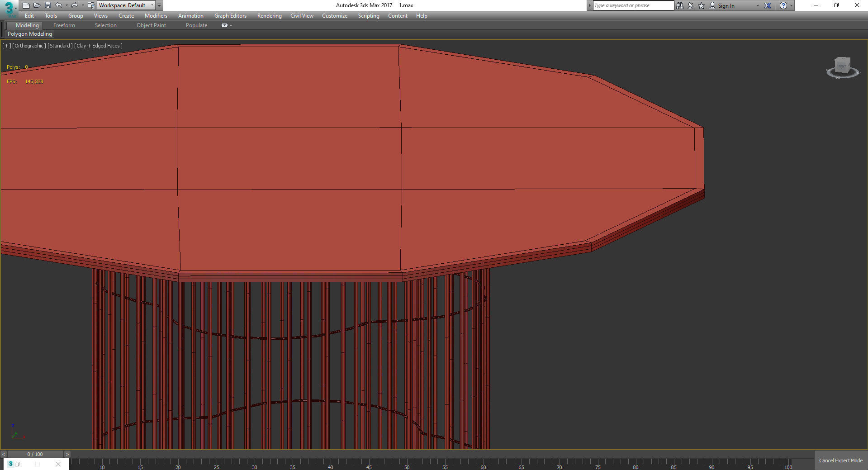Open the Create menu
868x470 pixels.
tap(126, 16)
